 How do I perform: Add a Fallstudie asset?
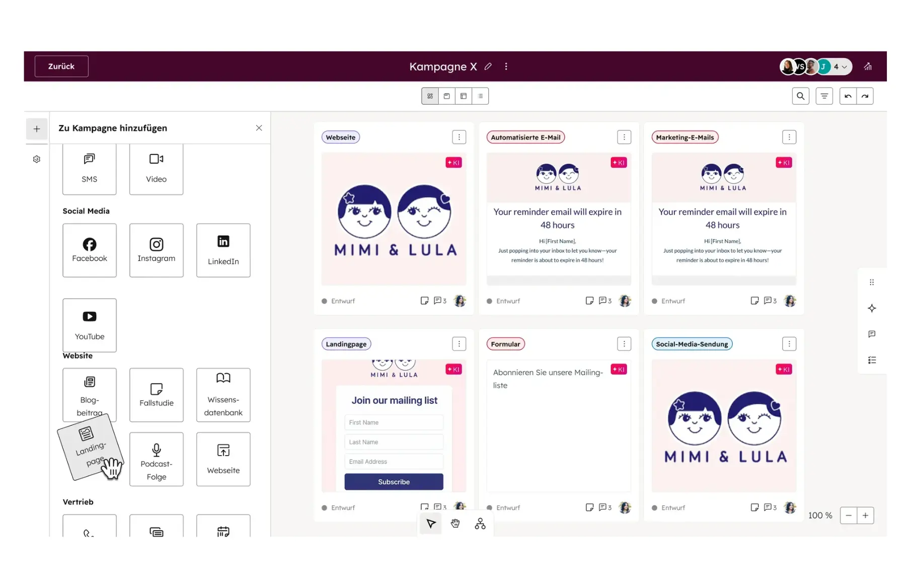click(x=157, y=395)
